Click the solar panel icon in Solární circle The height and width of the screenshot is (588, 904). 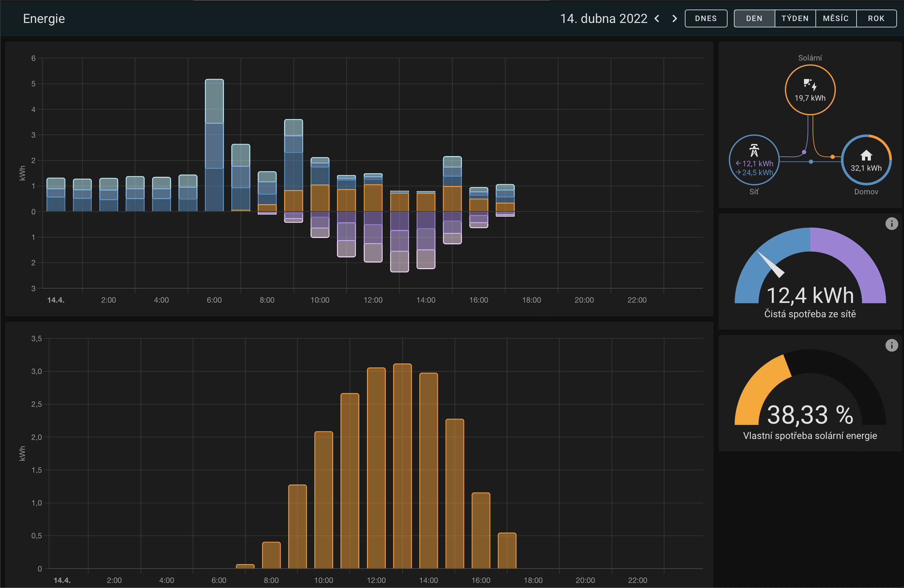click(809, 84)
